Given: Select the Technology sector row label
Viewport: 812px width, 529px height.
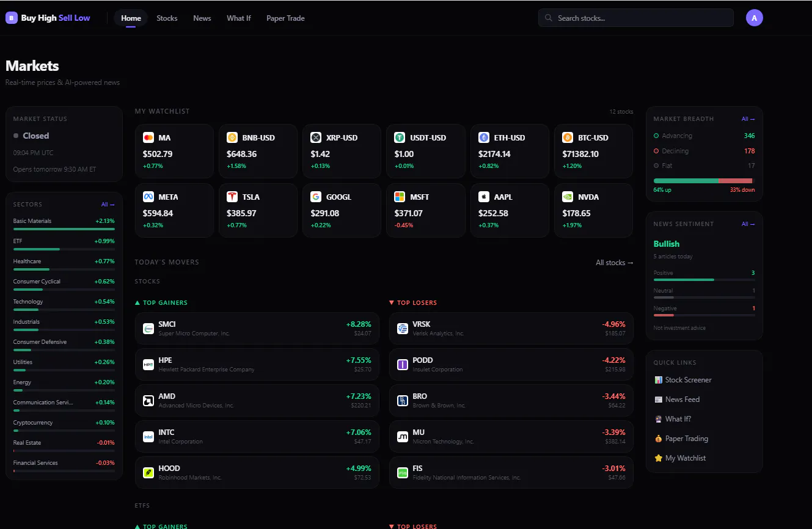Looking at the screenshot, I should pyautogui.click(x=28, y=302).
